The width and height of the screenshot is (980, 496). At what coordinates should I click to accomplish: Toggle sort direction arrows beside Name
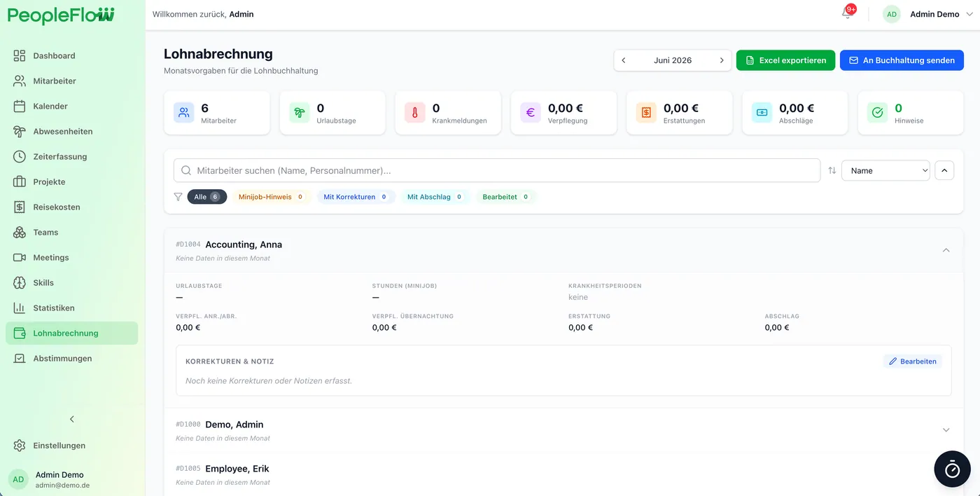tap(832, 170)
